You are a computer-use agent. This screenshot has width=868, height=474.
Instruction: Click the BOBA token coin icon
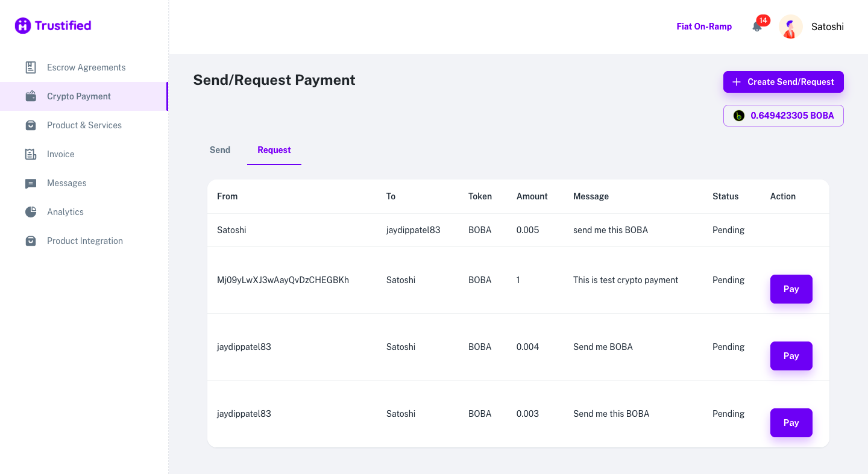pos(739,115)
